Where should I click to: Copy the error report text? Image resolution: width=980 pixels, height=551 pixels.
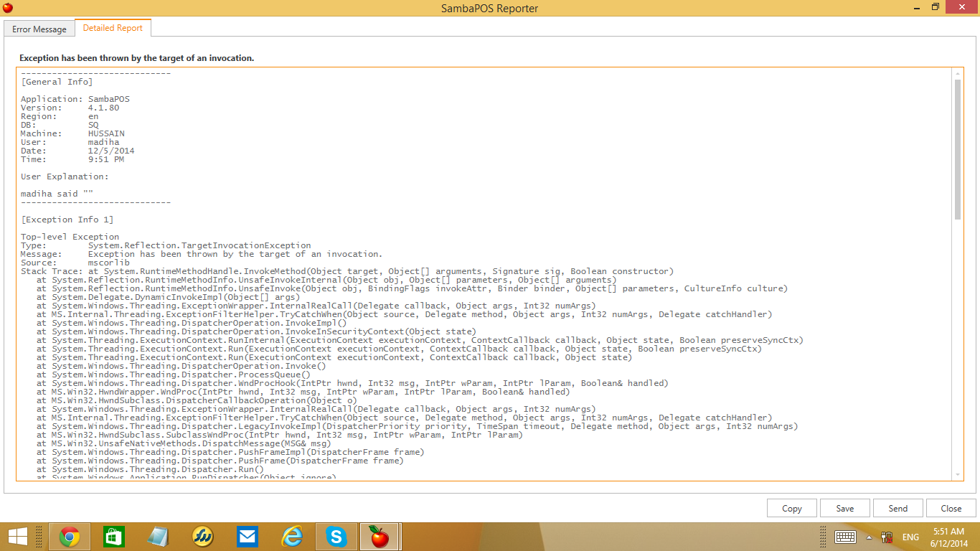coord(792,508)
